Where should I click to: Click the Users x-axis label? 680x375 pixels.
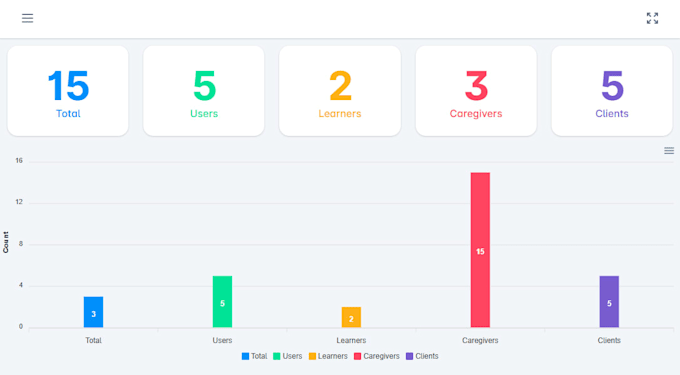(222, 340)
